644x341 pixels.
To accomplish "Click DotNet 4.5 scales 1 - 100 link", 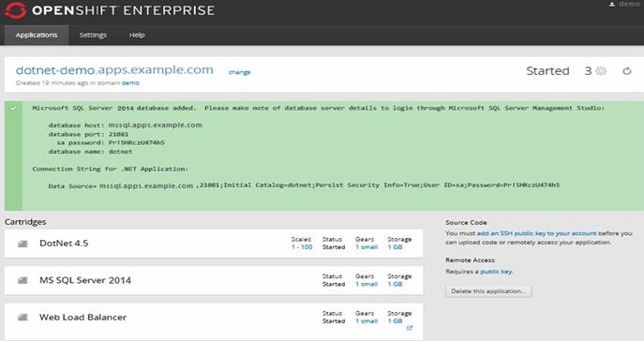I will pyautogui.click(x=302, y=247).
